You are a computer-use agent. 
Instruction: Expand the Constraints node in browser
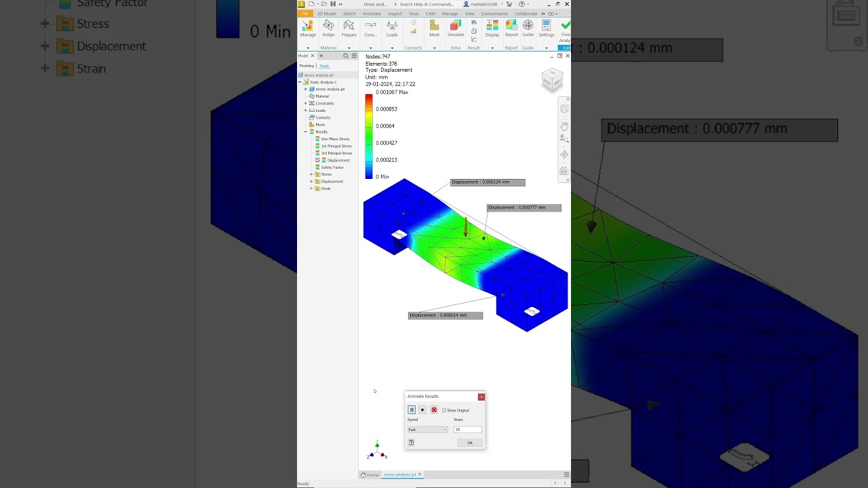[306, 103]
